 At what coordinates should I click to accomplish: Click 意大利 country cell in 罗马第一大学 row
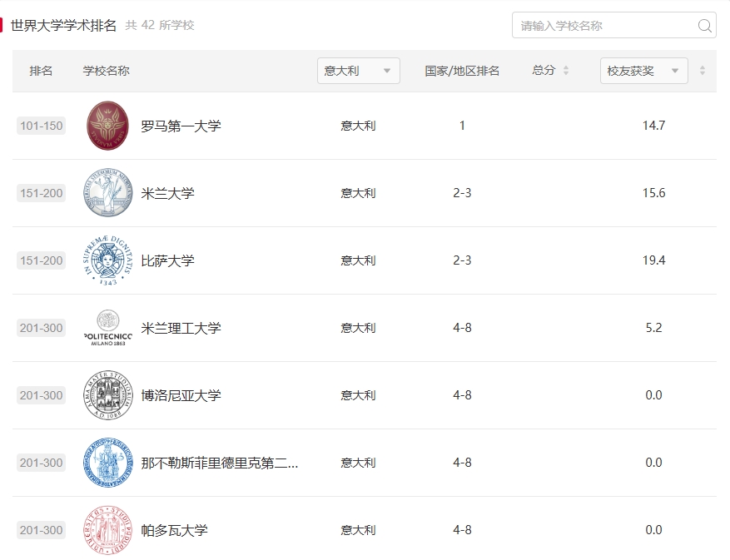(x=358, y=126)
